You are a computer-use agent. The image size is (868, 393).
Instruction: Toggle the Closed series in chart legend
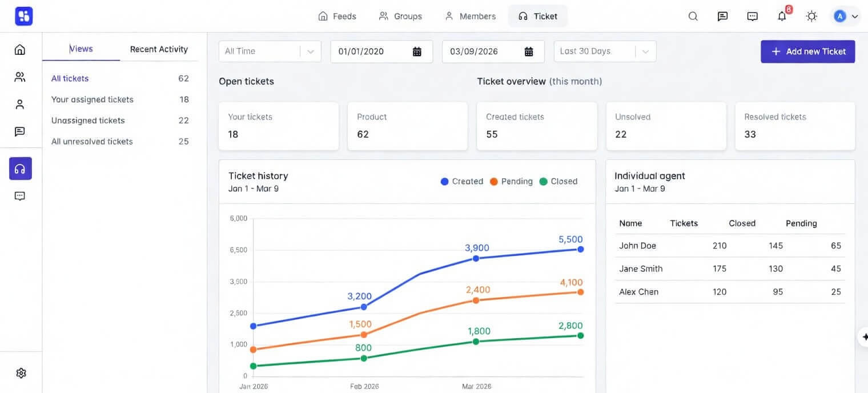[x=558, y=182]
